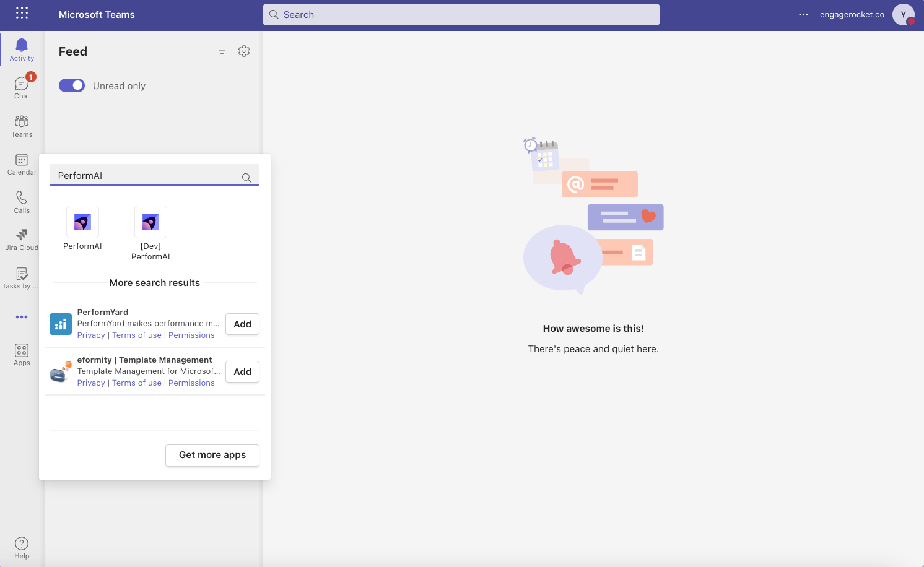
Task: Open PerformYard Privacy link
Action: 91,335
